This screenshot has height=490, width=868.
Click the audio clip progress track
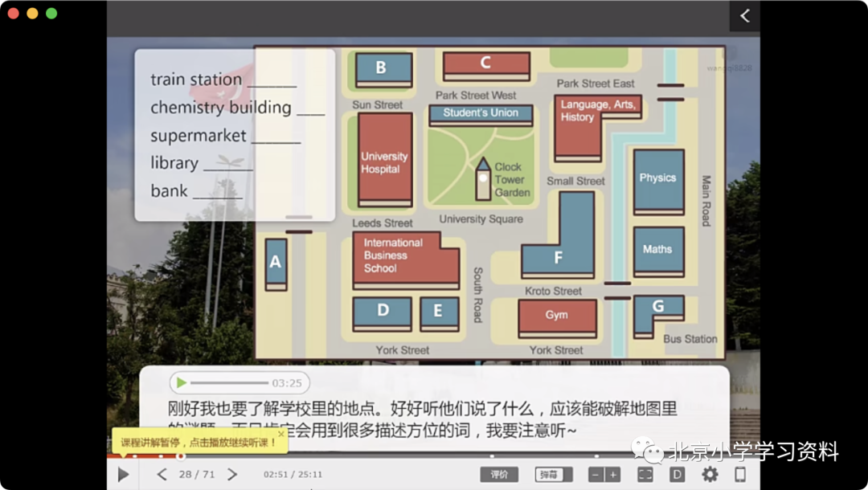pos(229,382)
